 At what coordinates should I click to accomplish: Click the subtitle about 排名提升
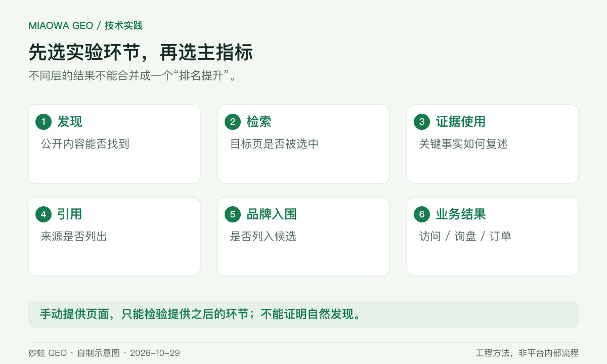coord(133,76)
